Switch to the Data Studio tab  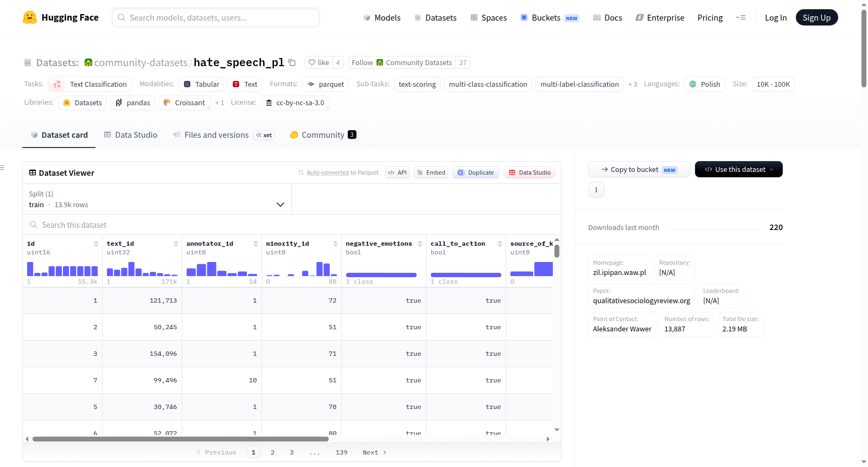pos(131,135)
